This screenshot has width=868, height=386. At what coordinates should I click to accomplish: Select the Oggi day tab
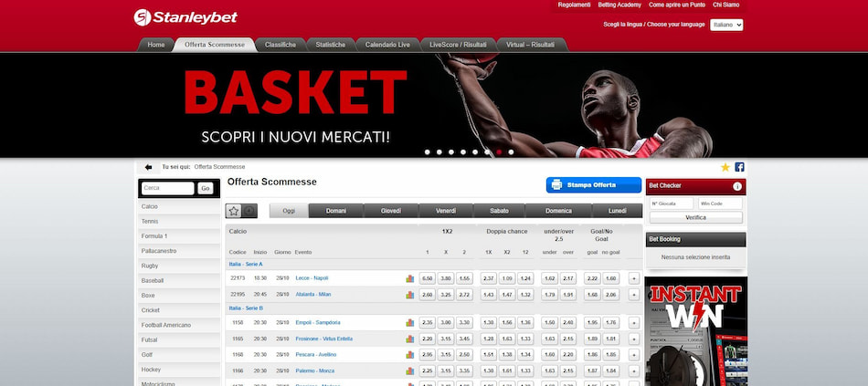[289, 211]
